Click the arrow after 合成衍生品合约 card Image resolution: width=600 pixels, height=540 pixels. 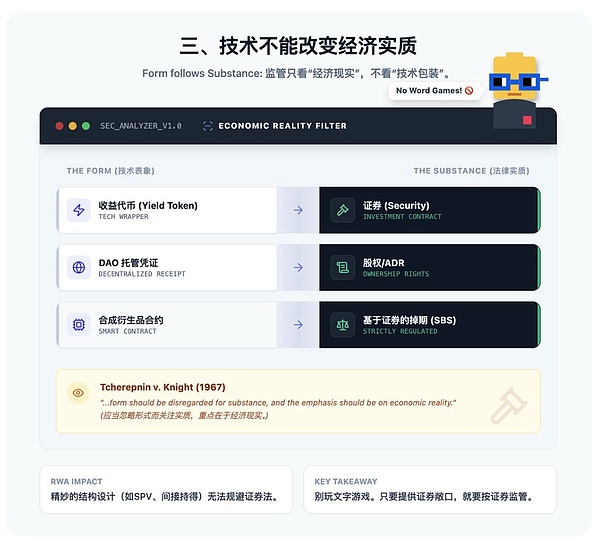(x=298, y=325)
